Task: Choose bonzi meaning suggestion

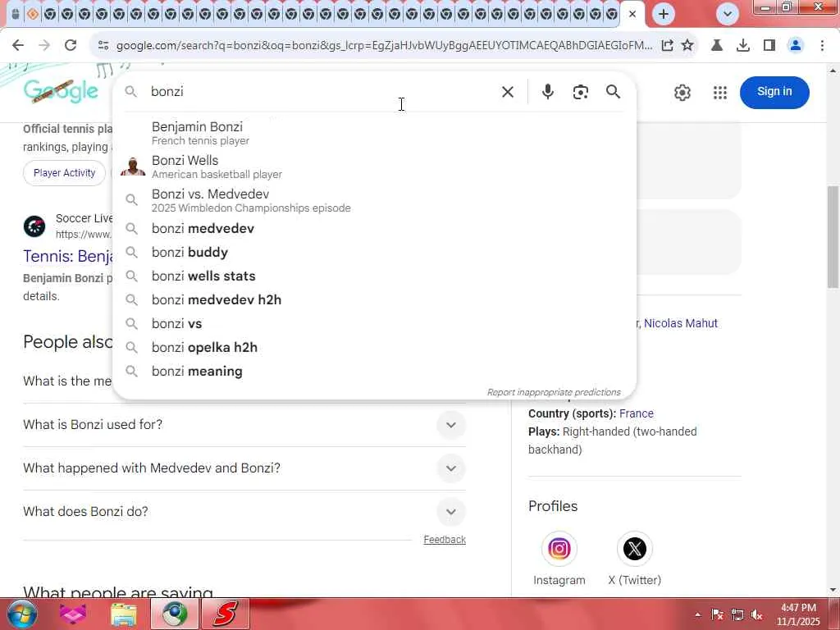Action: (374, 372)
